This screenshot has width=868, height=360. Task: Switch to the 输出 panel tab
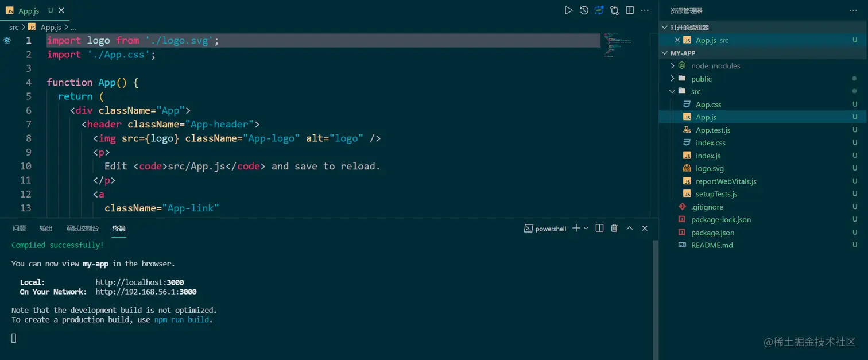pyautogui.click(x=46, y=228)
